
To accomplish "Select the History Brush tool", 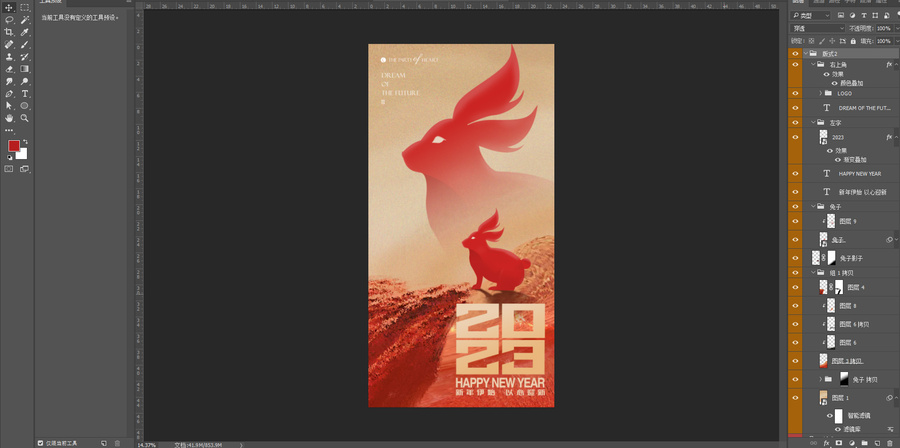I will point(25,57).
